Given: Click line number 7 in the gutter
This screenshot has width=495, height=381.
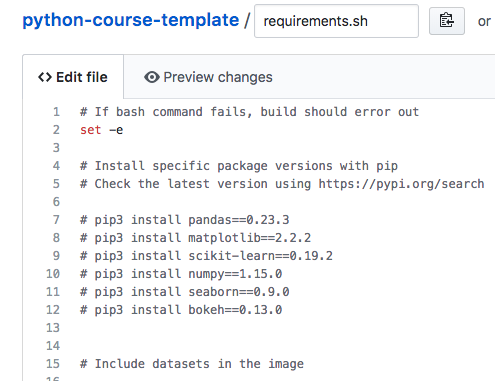Looking at the screenshot, I should coord(56,220).
